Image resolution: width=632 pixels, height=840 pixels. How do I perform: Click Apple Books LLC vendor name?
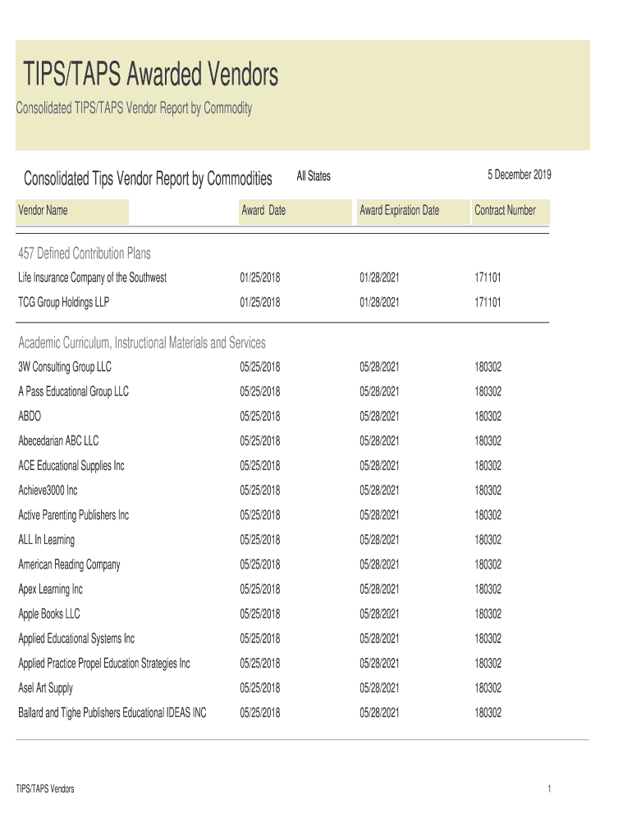[x=49, y=614]
